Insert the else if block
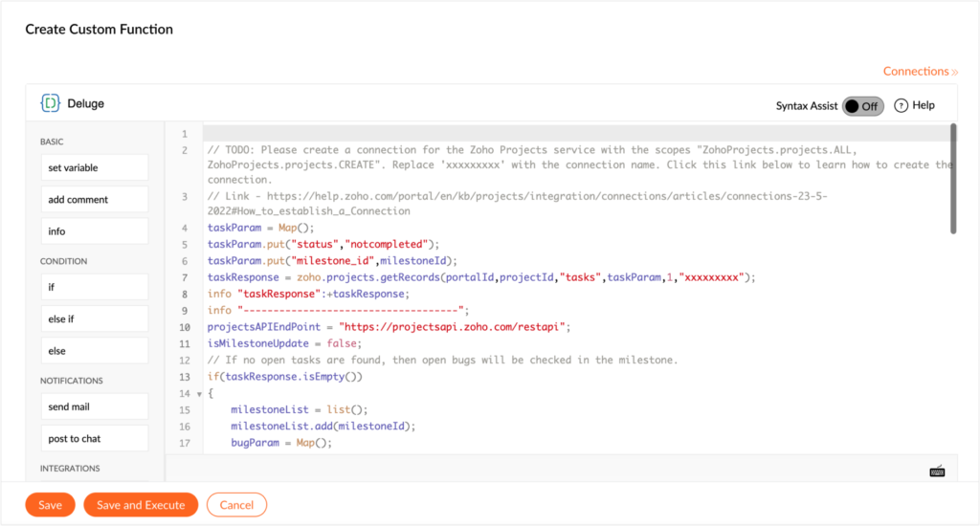980x526 pixels. tap(95, 318)
